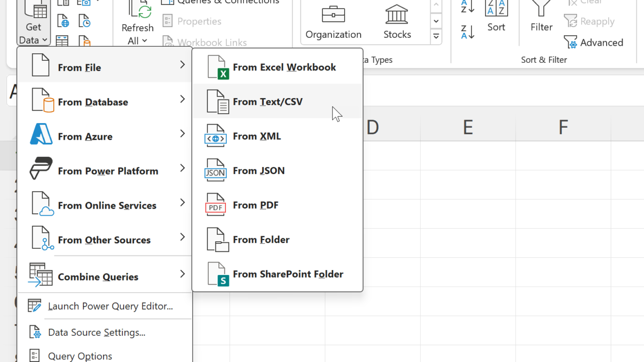
Task: Select the From SharePoint Folder icon
Action: click(x=217, y=274)
